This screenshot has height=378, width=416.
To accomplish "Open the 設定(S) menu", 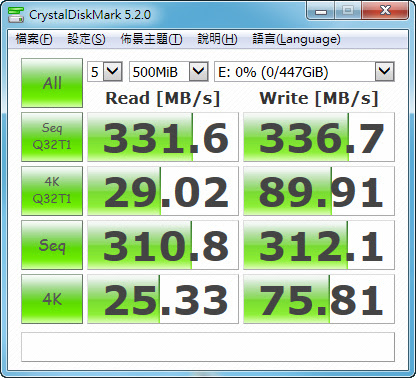I will (x=86, y=39).
